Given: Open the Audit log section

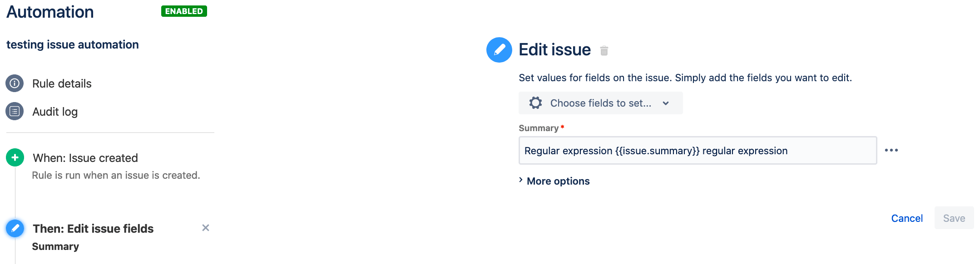Looking at the screenshot, I should pyautogui.click(x=55, y=112).
